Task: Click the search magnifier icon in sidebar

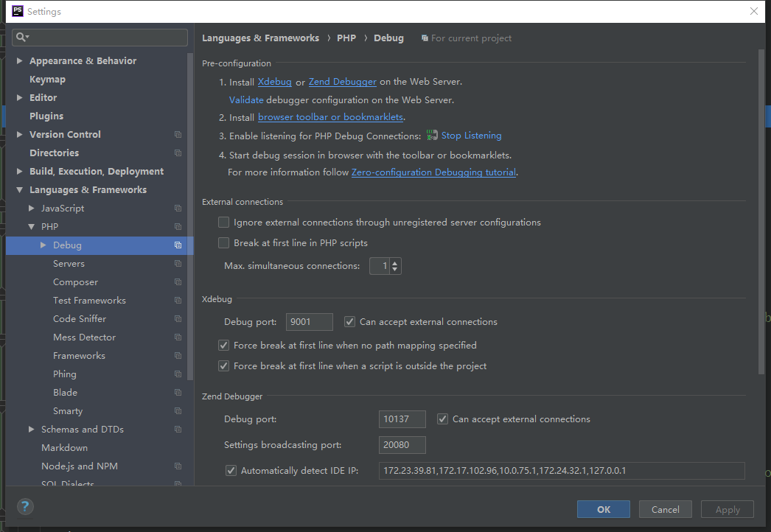Action: click(x=21, y=37)
